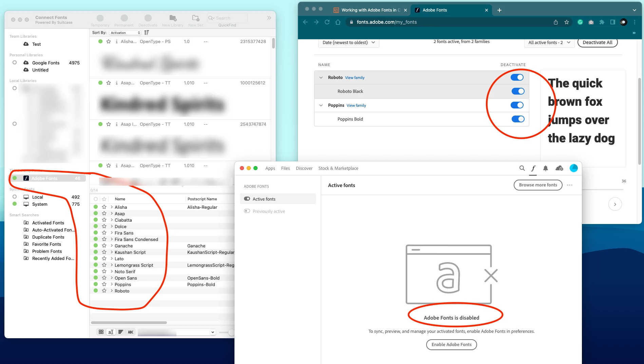Expand the Open Sans family row
Viewport: 644px width, 364px height.
[112, 278]
